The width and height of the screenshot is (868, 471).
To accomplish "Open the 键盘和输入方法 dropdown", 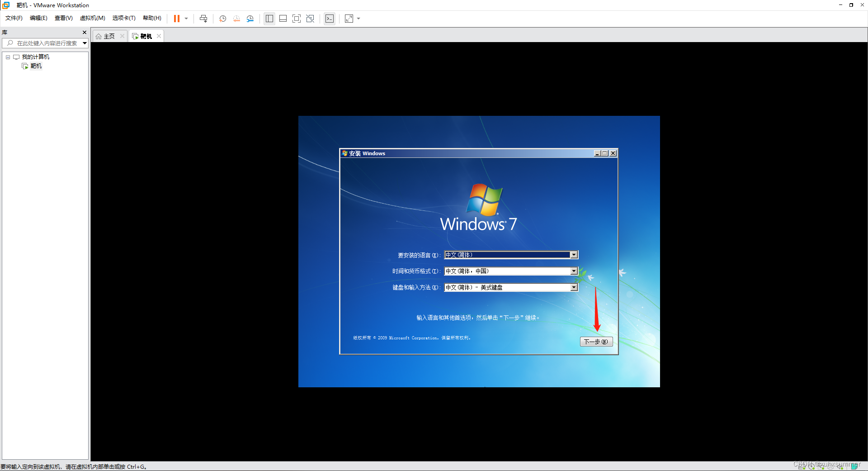I will click(x=574, y=288).
